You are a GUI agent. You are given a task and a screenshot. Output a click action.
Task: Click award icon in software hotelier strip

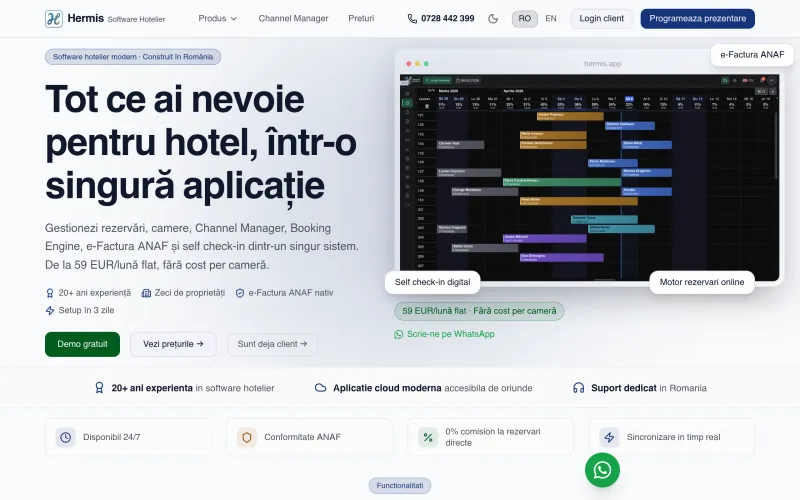(x=99, y=388)
